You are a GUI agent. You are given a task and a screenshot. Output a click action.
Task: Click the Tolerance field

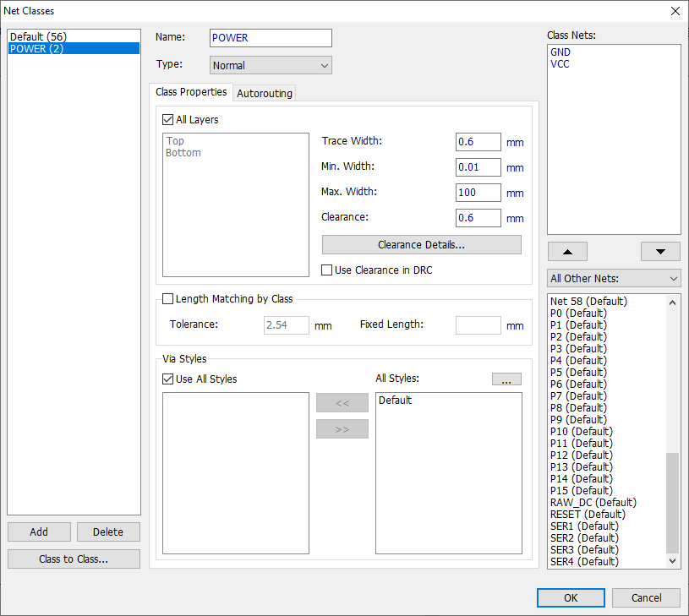(x=286, y=325)
